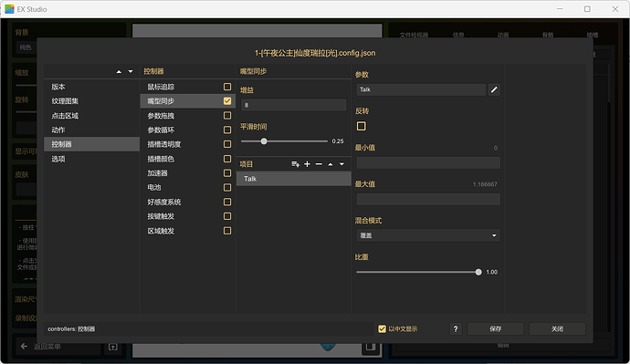Enable the 参数循环 checkbox
Viewport: 630px width, 364px height.
tap(227, 130)
